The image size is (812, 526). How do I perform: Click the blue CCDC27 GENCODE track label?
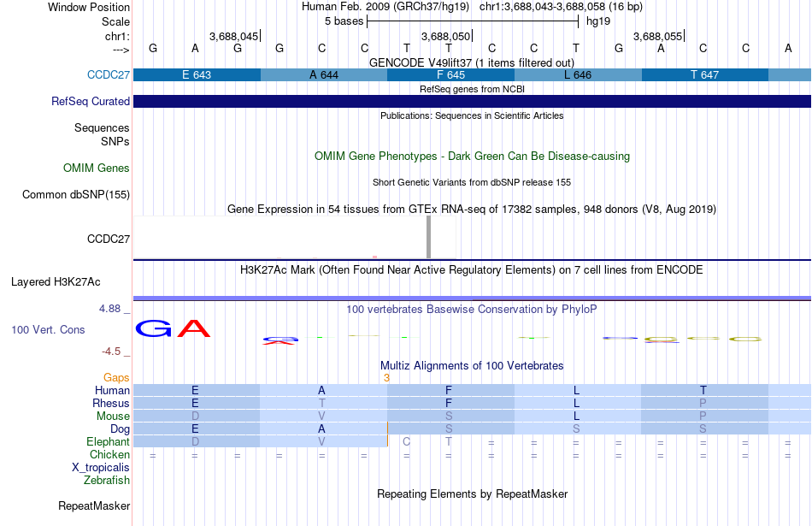pyautogui.click(x=109, y=74)
